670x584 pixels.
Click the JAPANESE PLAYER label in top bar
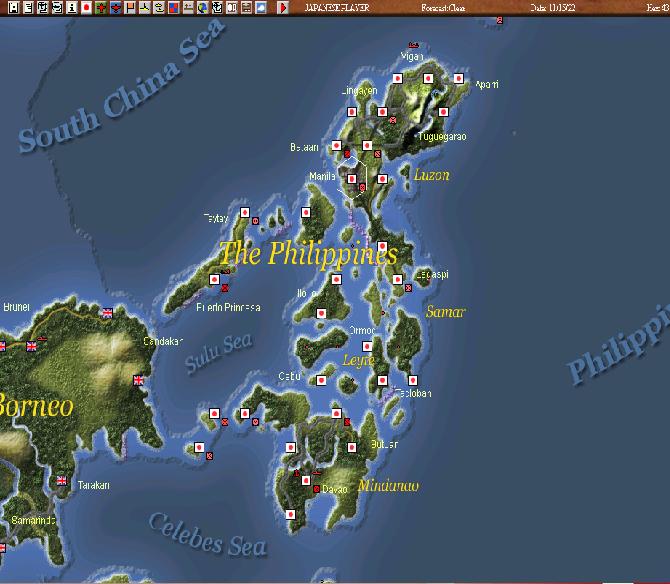click(x=337, y=8)
